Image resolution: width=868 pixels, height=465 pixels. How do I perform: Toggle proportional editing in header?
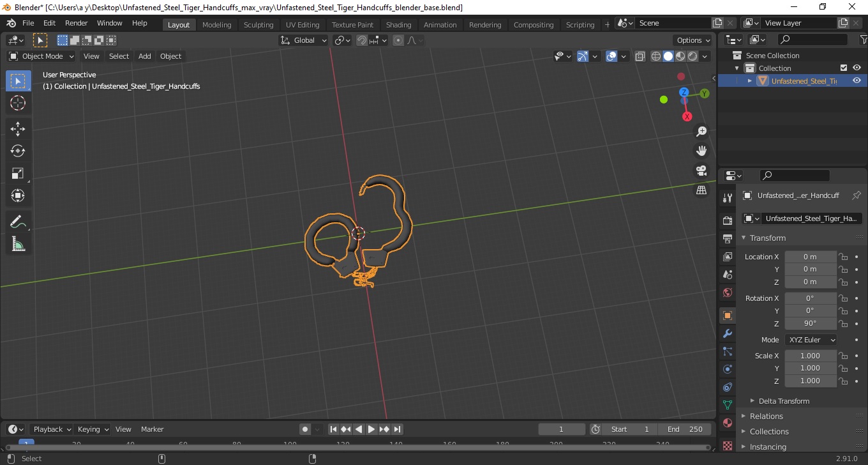click(x=398, y=40)
